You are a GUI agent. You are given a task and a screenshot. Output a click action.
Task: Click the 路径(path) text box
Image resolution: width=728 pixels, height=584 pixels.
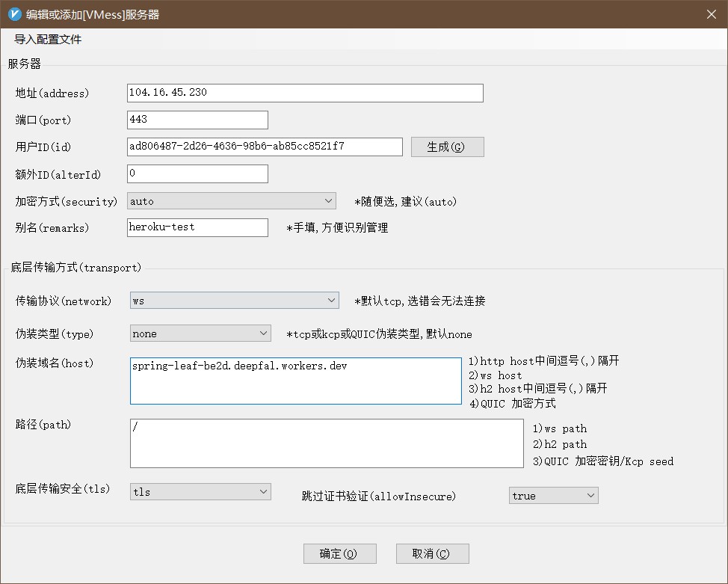click(x=327, y=443)
